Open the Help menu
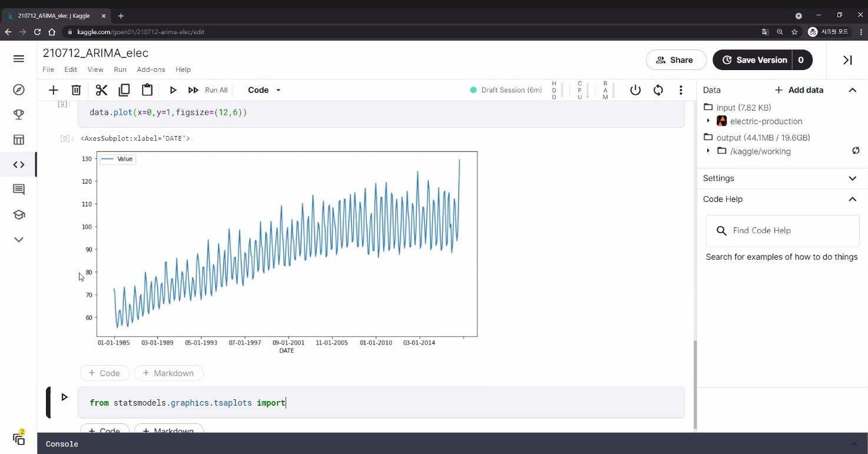 tap(183, 69)
